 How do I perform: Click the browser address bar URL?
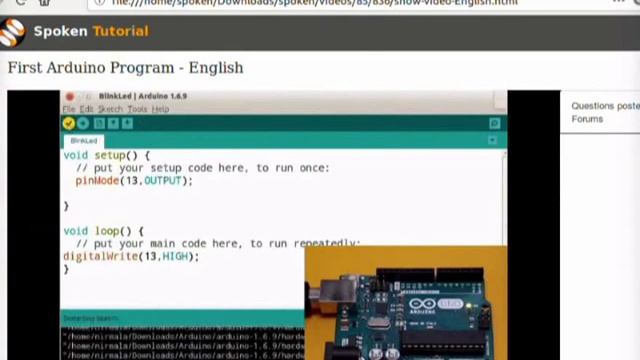[x=314, y=3]
